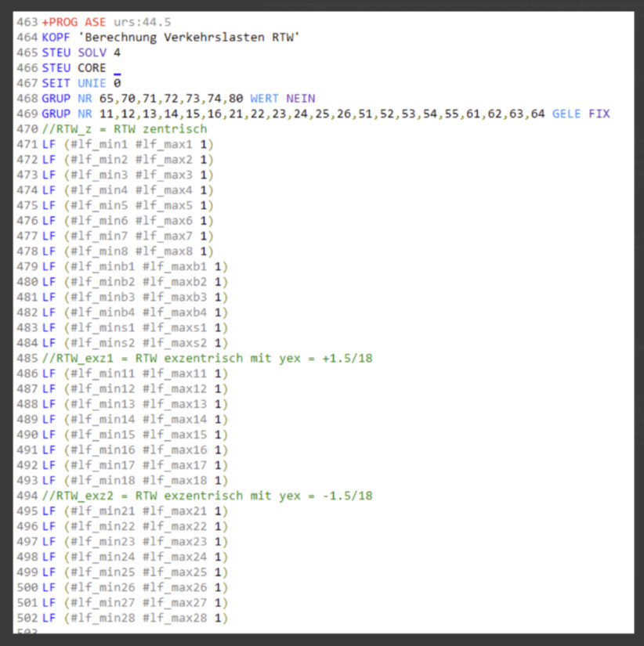This screenshot has width=644, height=646.
Task: Click the comment '//RTW_z = RTW zentrisch'
Action: point(125,129)
